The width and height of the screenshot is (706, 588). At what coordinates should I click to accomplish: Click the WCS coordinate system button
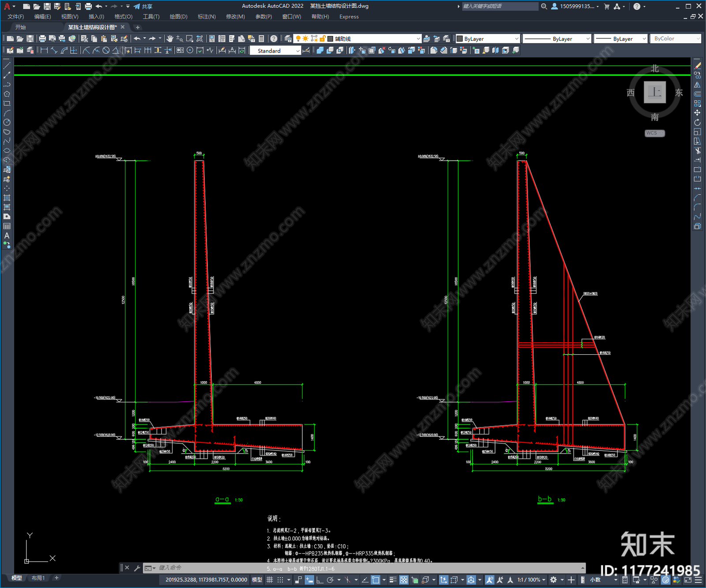(654, 133)
